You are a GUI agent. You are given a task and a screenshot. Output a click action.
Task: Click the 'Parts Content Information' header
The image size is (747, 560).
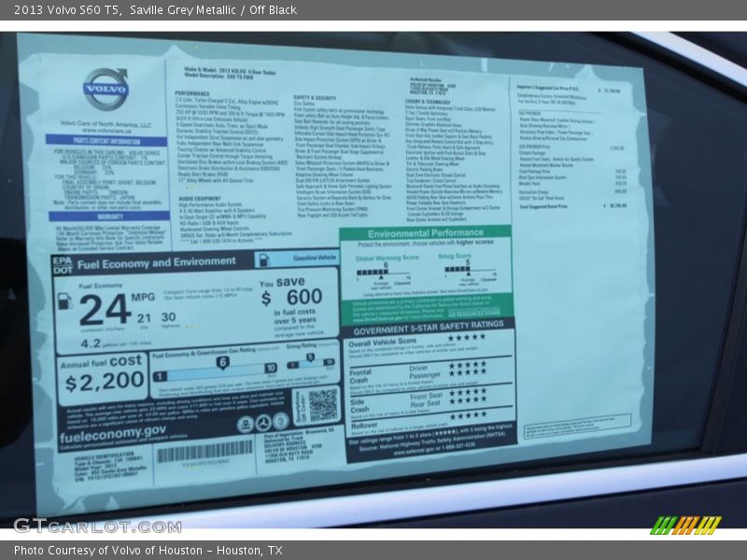click(x=106, y=141)
